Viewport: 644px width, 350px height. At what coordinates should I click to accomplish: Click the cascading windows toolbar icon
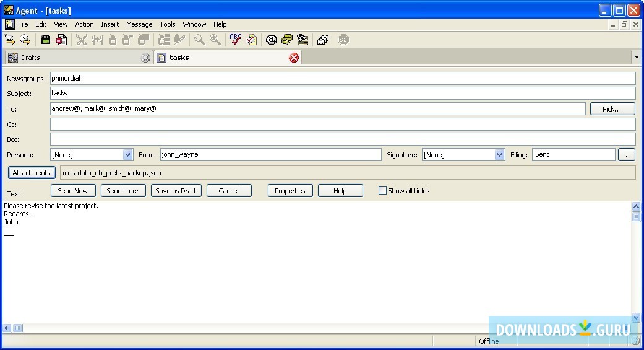[323, 40]
